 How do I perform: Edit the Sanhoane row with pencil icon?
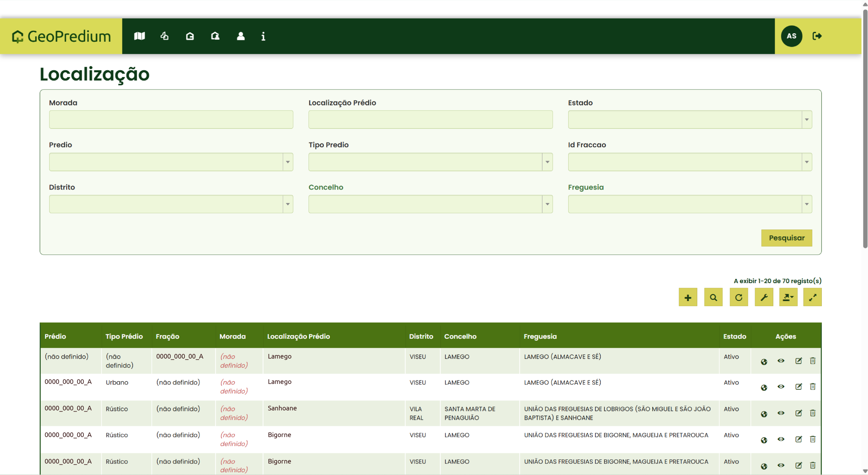coord(798,413)
